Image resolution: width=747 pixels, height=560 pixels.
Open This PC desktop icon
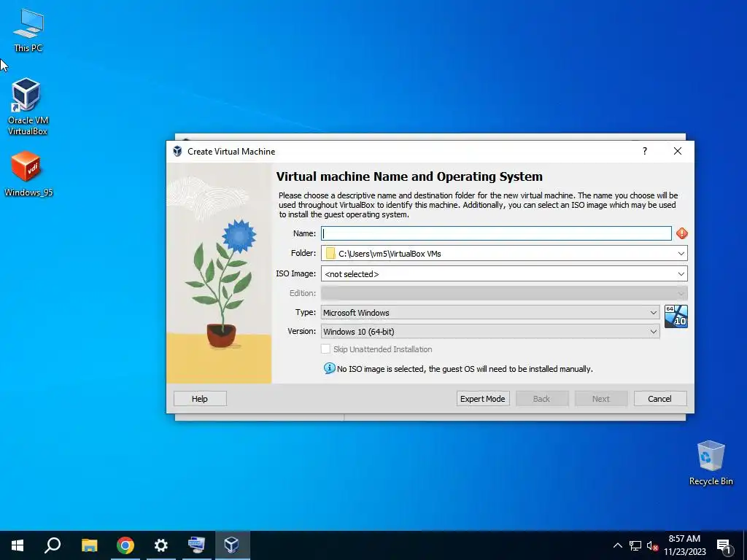click(x=28, y=30)
